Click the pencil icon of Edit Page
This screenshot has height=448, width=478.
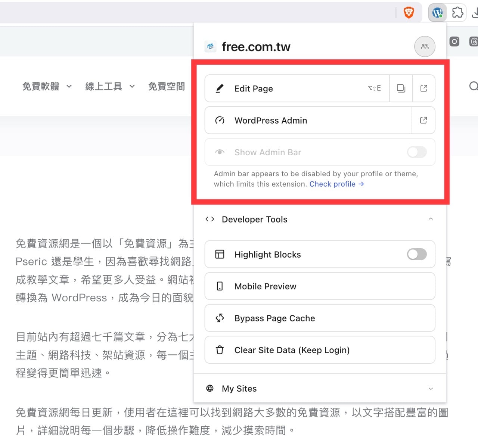coord(220,88)
